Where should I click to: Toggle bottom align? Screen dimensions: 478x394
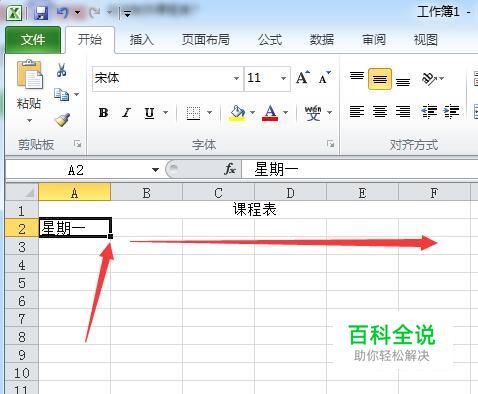pos(403,82)
